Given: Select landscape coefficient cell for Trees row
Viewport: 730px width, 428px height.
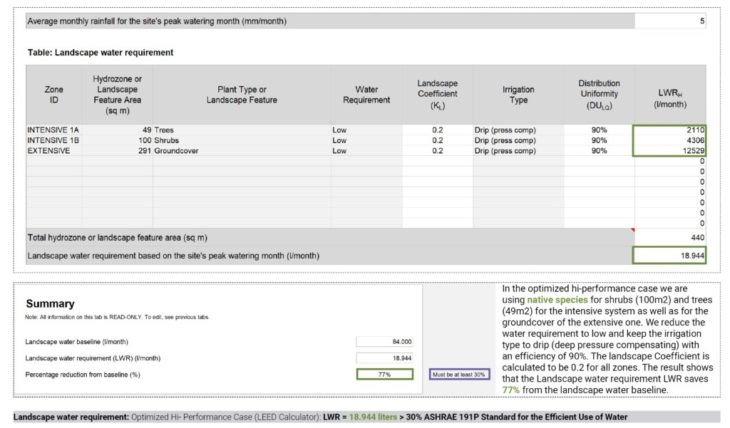Looking at the screenshot, I should click(x=438, y=130).
